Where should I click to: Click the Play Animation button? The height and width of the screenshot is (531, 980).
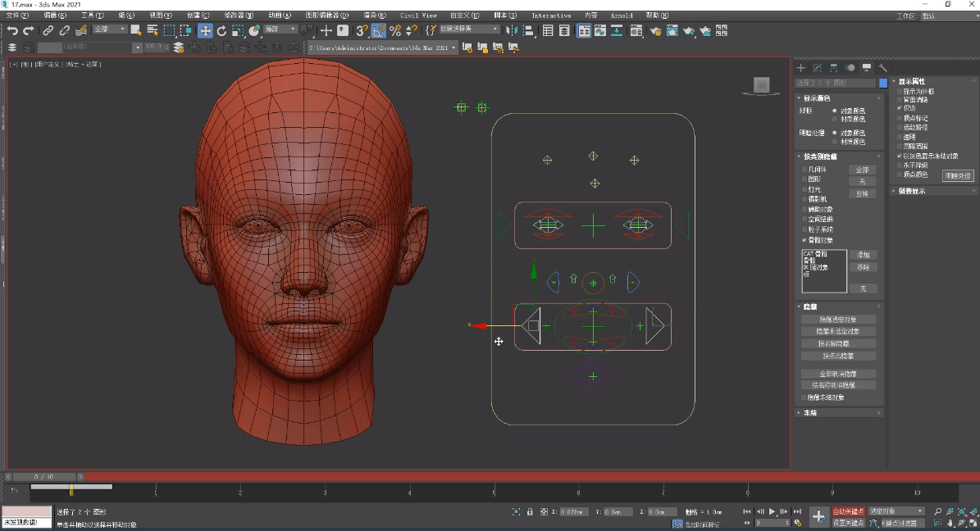tap(772, 511)
